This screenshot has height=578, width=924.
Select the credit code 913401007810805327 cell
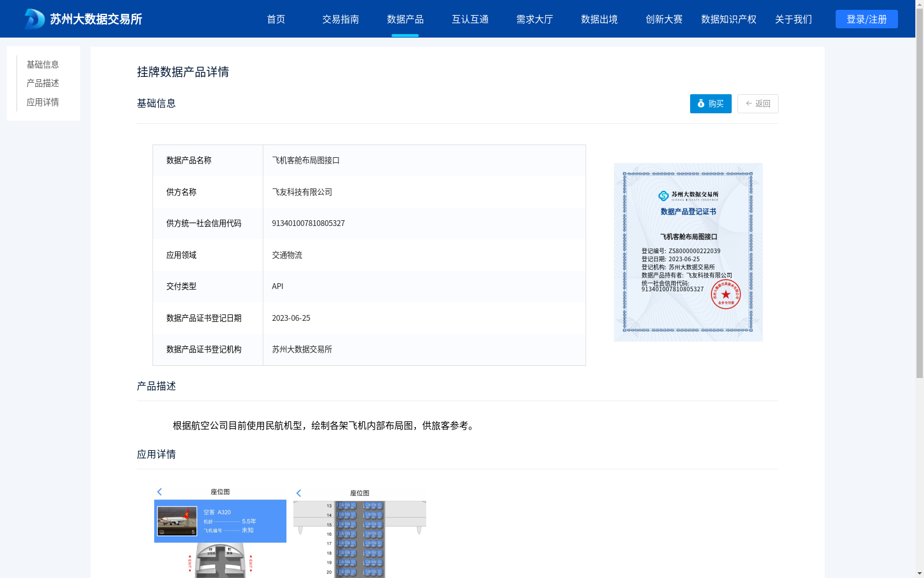[x=424, y=224]
